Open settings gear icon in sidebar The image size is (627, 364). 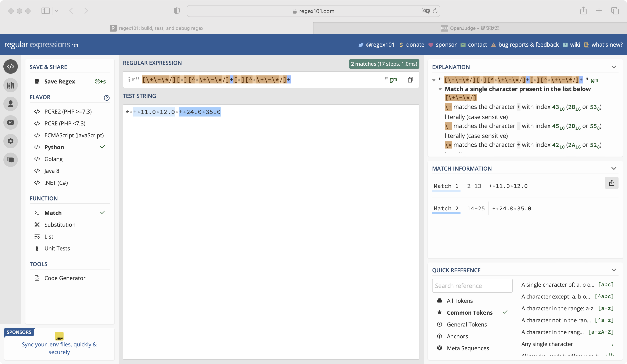pos(10,141)
